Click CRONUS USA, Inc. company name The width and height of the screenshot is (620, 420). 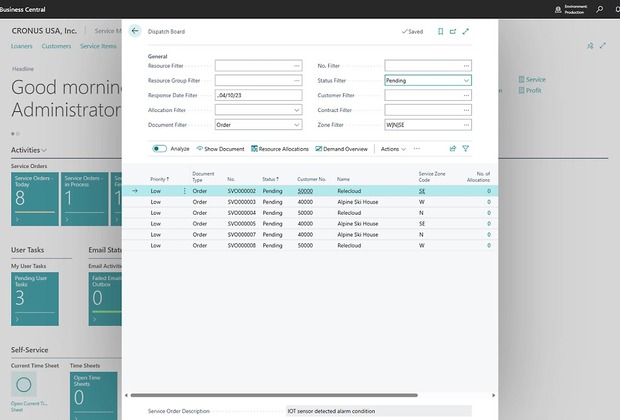tap(44, 31)
